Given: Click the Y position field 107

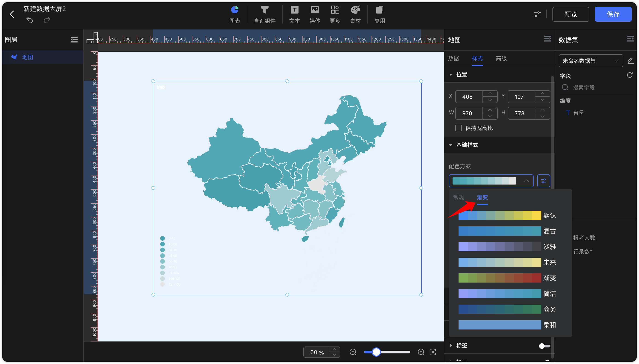Looking at the screenshot, I should pos(521,97).
